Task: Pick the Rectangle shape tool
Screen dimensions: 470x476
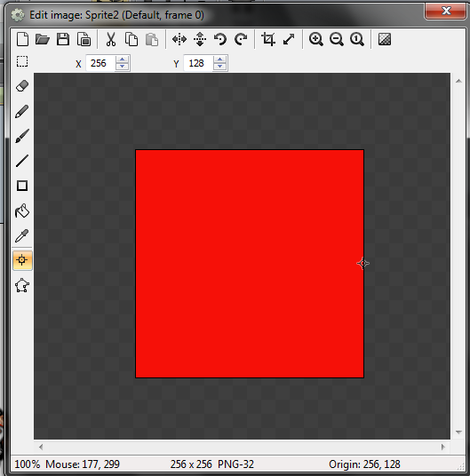Action: 22,186
